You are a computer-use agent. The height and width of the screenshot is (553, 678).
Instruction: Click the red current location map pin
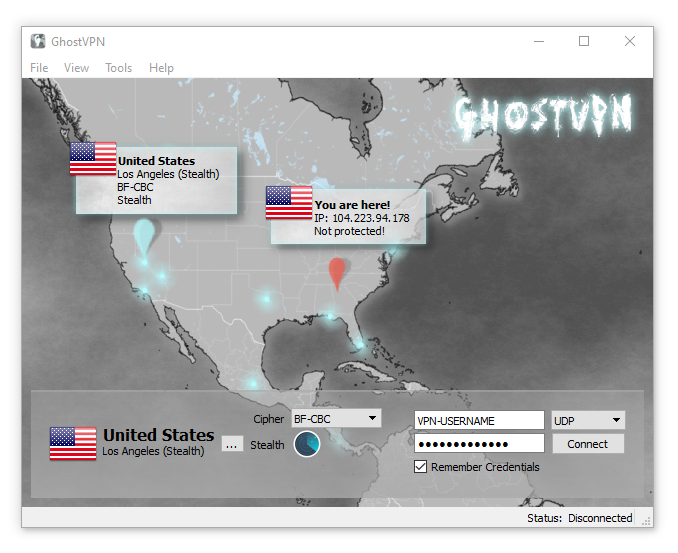point(337,274)
